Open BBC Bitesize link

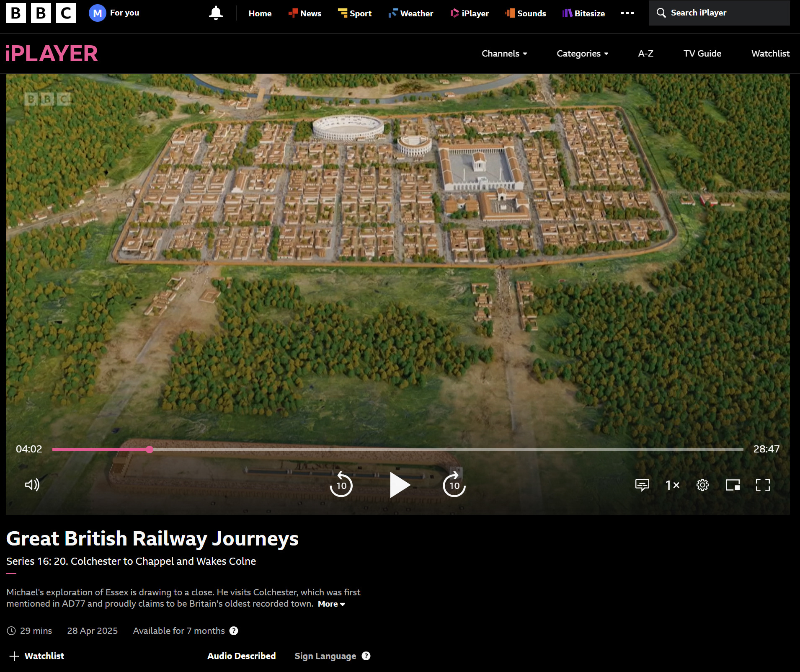click(x=583, y=13)
